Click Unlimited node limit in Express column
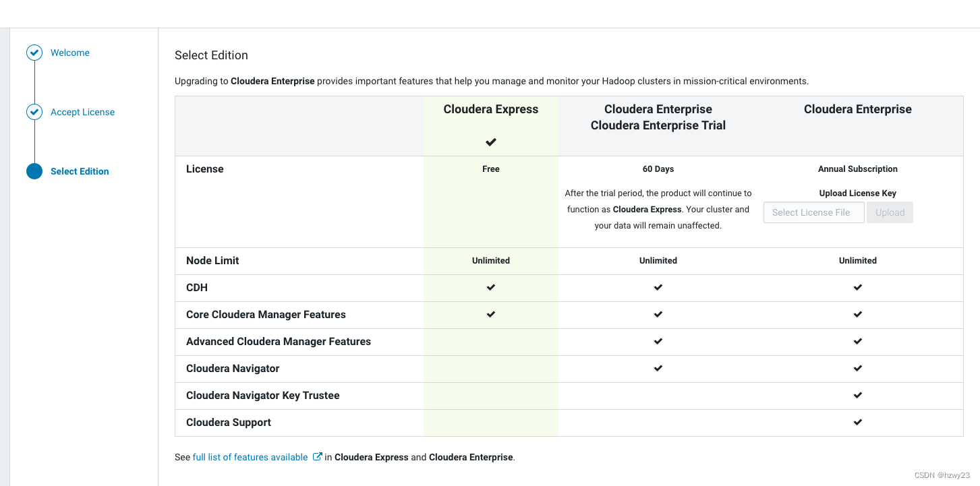The image size is (980, 486). [x=491, y=261]
